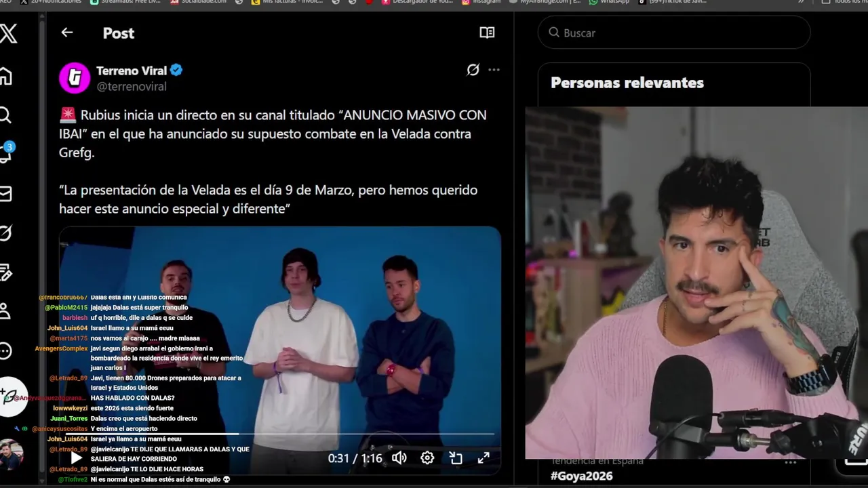Switch to the Socialblade.com browser tab
Viewport: 868px width, 488px height.
(x=197, y=2)
